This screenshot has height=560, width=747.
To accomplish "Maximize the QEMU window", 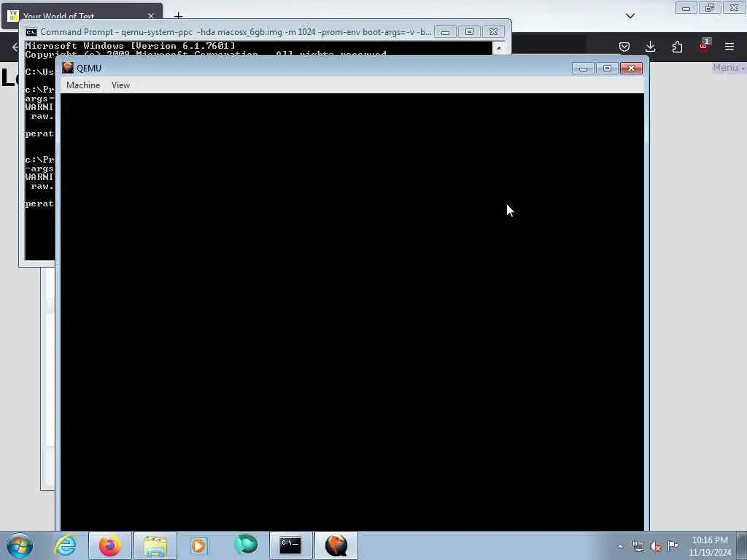I will pyautogui.click(x=607, y=69).
